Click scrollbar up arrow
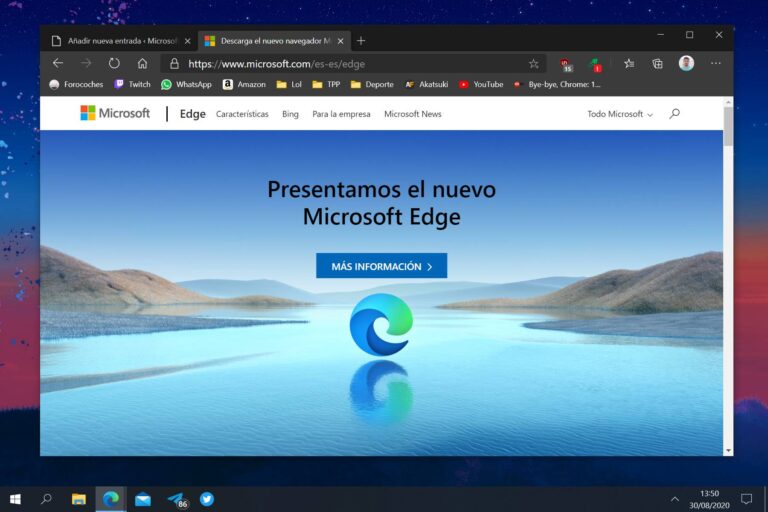 [728, 102]
